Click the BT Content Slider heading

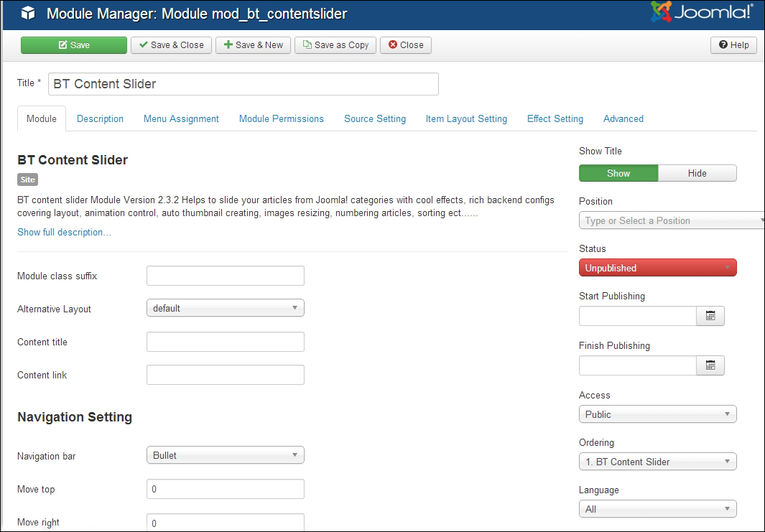click(73, 160)
